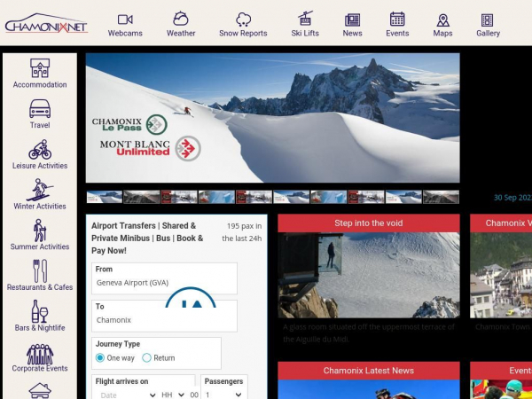This screenshot has height=399, width=532.
Task: Click the Travel sidebar label
Action: click(40, 125)
